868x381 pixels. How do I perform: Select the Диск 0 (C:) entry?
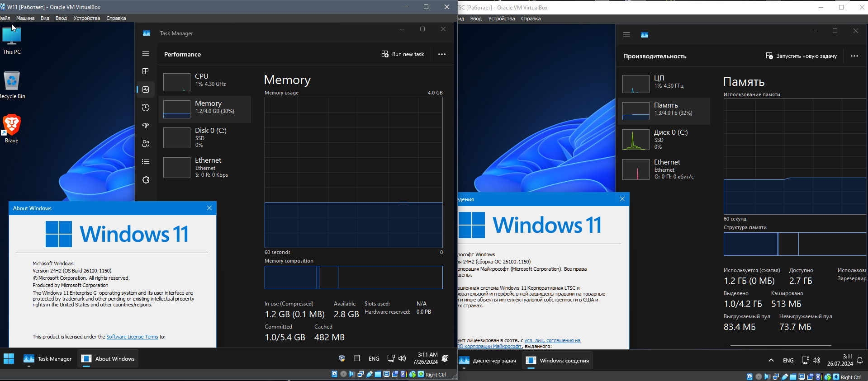click(x=664, y=139)
